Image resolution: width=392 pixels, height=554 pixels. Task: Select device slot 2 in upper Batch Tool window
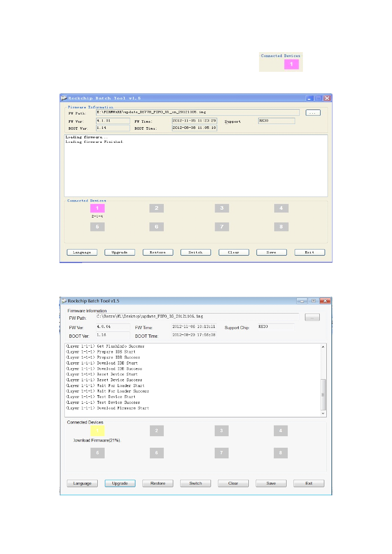point(156,208)
